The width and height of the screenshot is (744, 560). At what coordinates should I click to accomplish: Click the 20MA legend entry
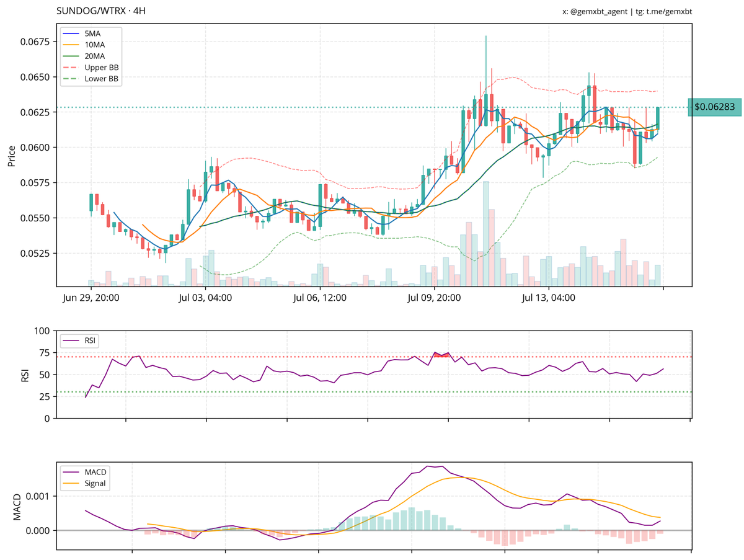pyautogui.click(x=91, y=56)
